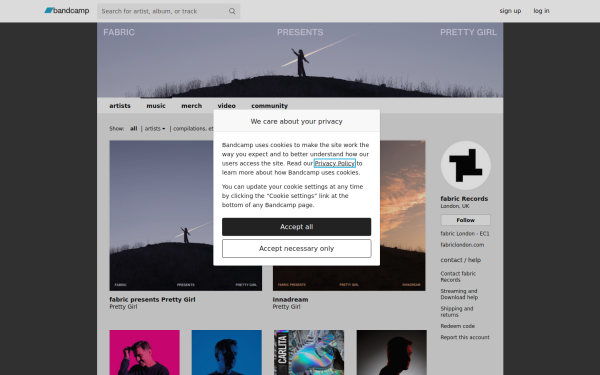Open the music tab
The width and height of the screenshot is (600, 375).
pyautogui.click(x=156, y=106)
